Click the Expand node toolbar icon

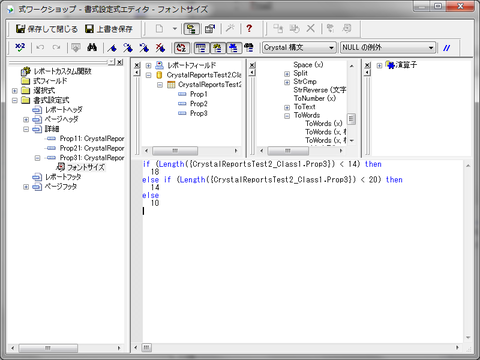(330, 29)
